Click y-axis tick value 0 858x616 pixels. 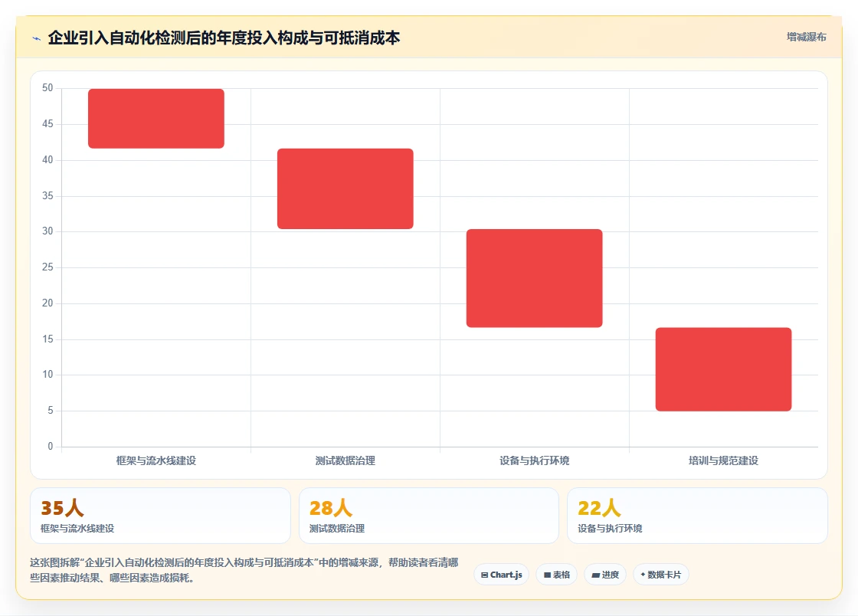pos(51,447)
